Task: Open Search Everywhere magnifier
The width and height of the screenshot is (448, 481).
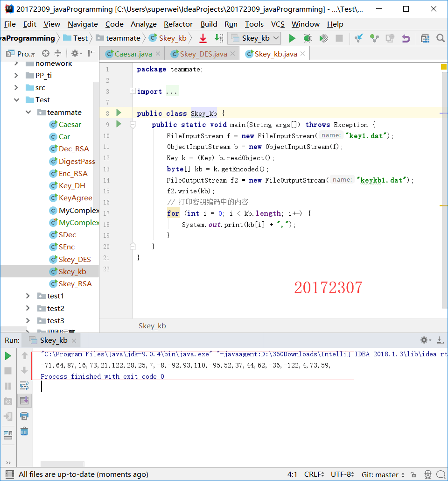Action: (441, 38)
